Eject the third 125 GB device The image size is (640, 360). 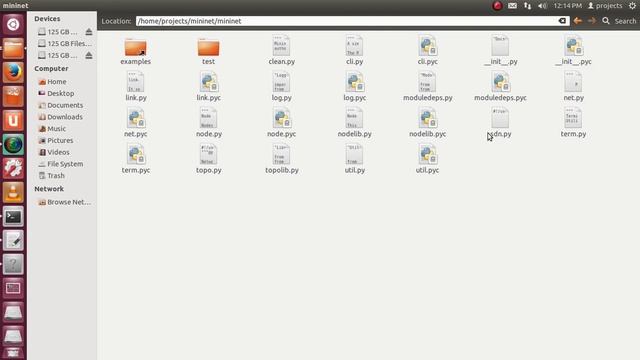(x=89, y=56)
